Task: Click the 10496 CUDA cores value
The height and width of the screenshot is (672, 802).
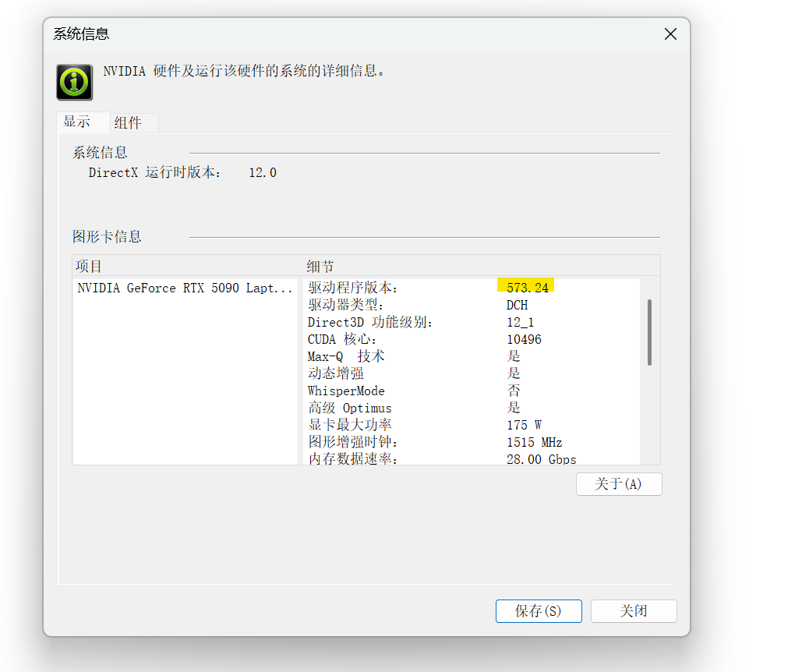Action: coord(524,340)
